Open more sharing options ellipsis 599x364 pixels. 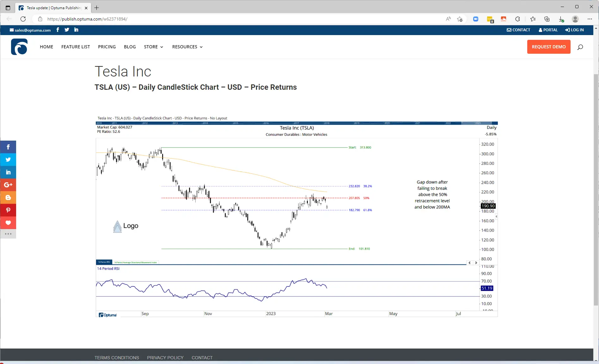8,234
